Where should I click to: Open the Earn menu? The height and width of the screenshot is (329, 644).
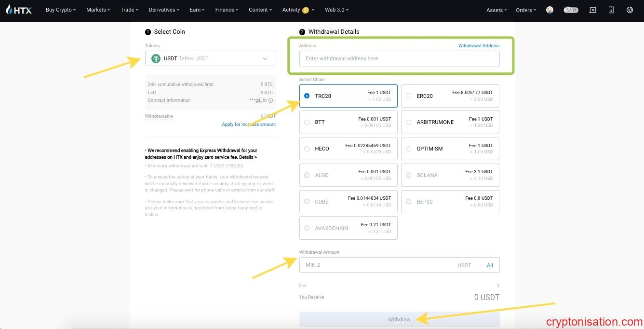coord(197,10)
